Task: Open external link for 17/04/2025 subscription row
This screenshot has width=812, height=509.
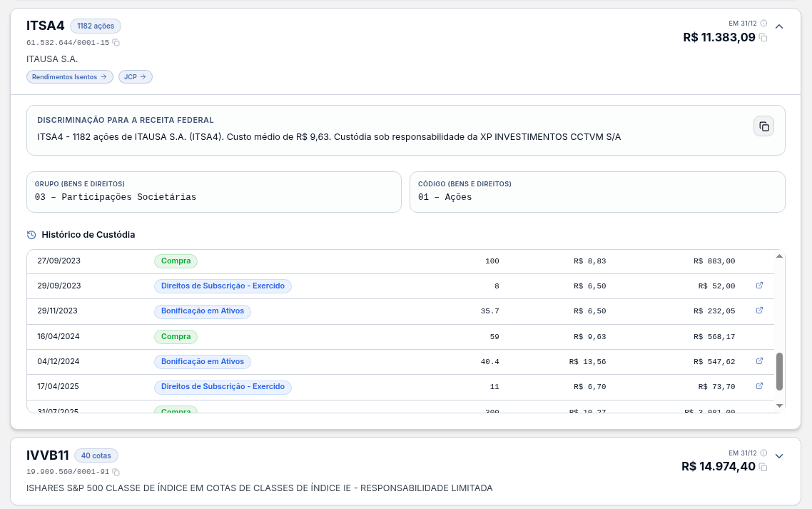Action: [759, 385]
